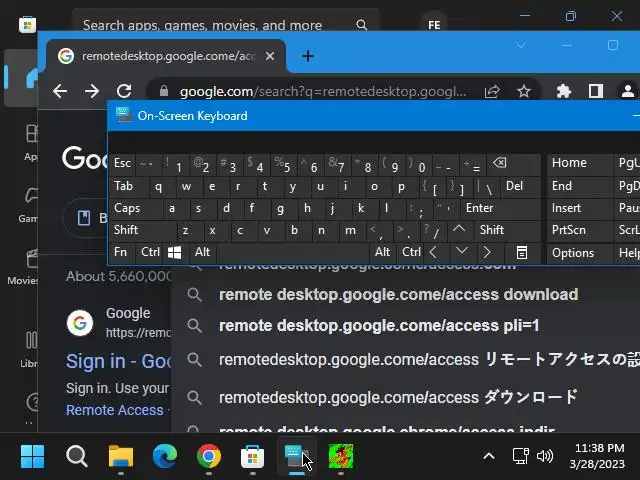This screenshot has width=640, height=480.
Task: Toggle left Alt key on keyboard
Action: [x=203, y=252]
